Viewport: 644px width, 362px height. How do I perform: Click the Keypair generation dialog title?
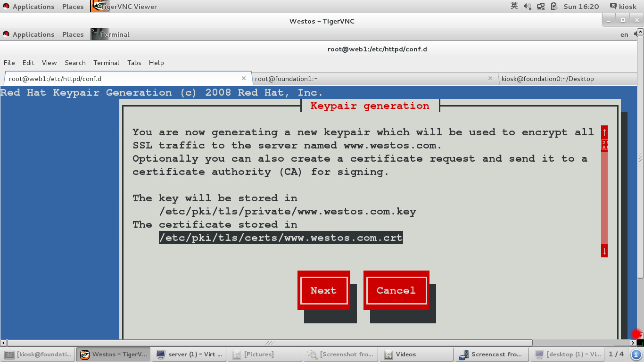point(370,106)
